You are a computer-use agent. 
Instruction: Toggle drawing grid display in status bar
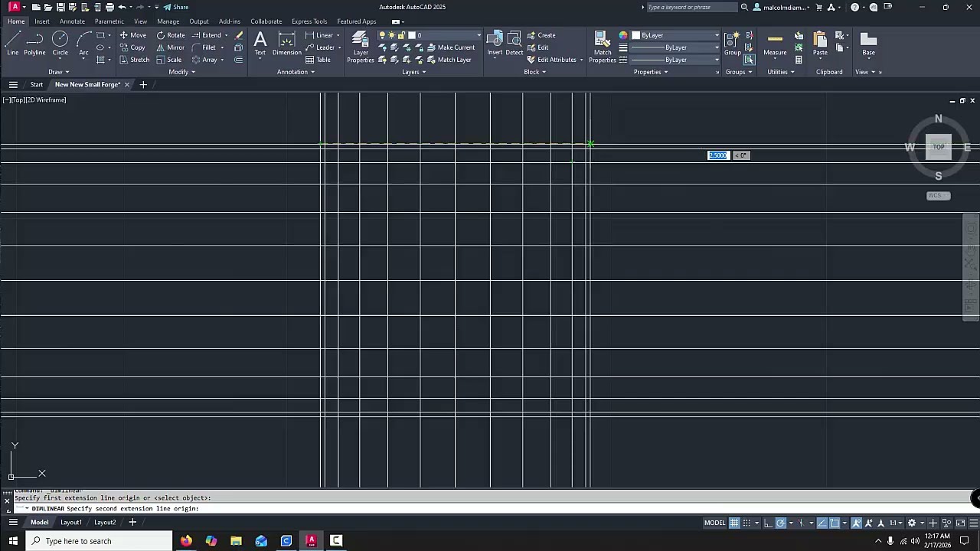point(734,523)
